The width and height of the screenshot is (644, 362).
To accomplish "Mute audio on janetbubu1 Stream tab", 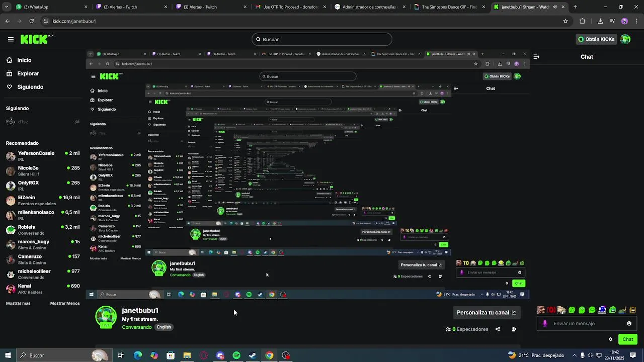I will pos(555,7).
